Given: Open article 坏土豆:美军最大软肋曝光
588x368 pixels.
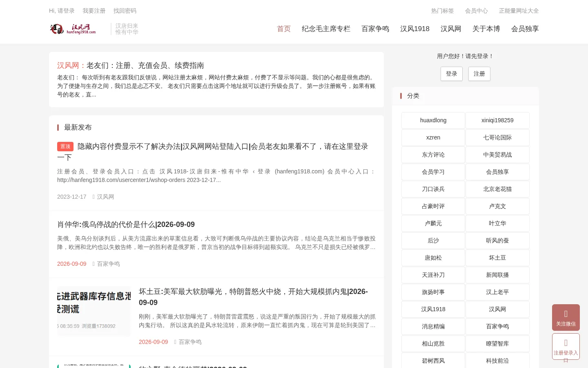Looking at the screenshot, I should pyautogui.click(x=253, y=297).
